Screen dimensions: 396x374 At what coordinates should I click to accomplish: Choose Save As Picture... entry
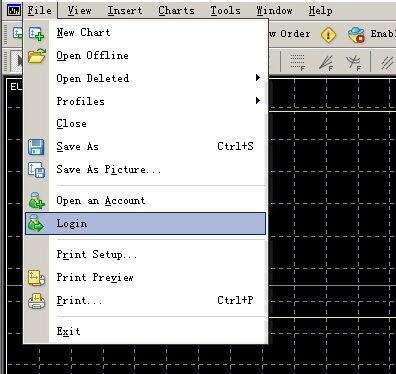click(x=146, y=169)
